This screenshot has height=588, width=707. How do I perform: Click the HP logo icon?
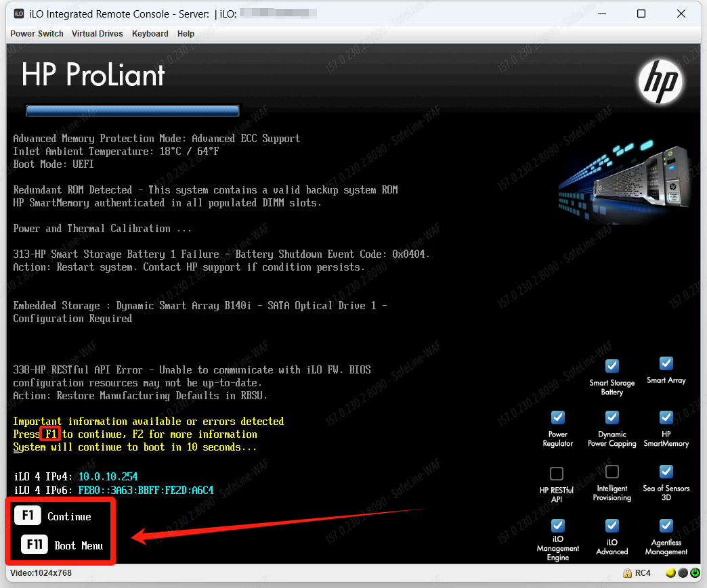tap(660, 82)
